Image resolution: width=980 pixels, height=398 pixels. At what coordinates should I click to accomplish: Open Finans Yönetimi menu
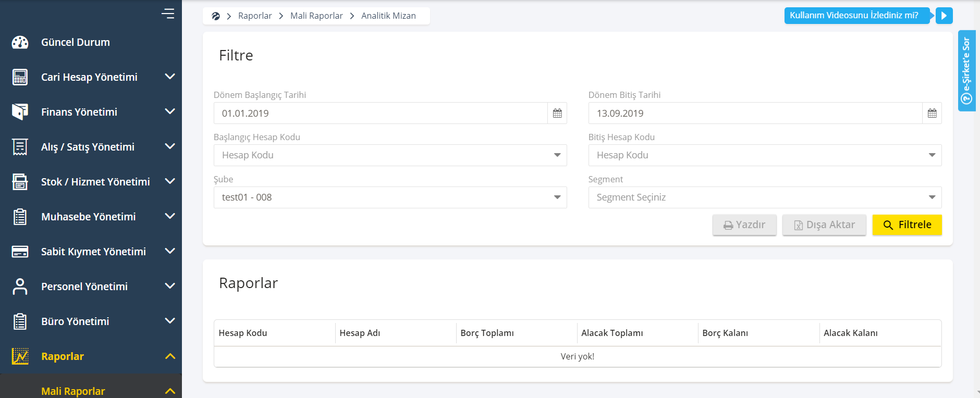[x=79, y=112]
